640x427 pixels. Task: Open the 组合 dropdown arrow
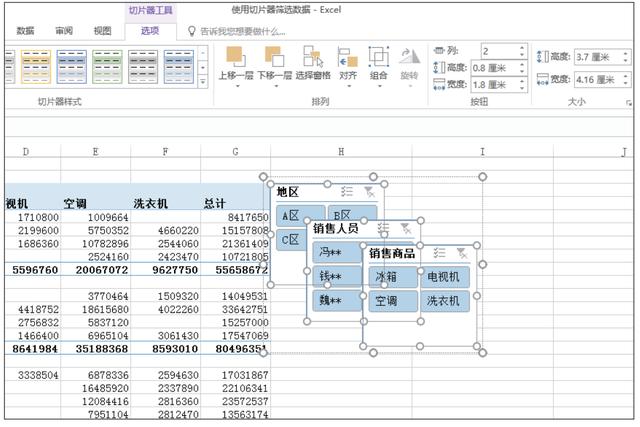[380, 86]
